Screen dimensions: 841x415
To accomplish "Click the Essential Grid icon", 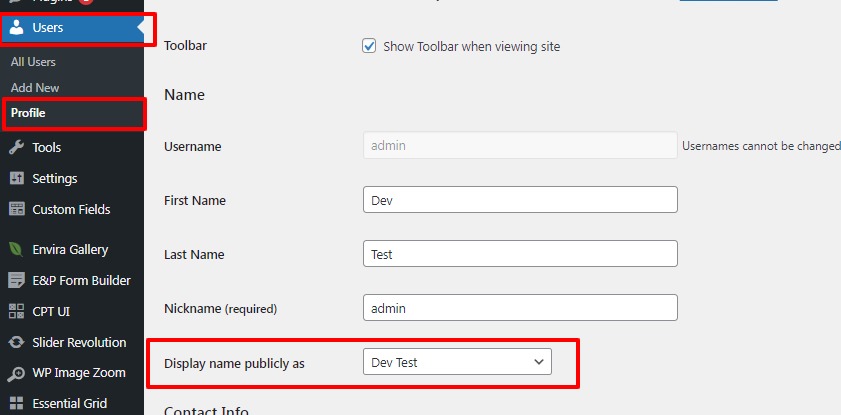I will (x=16, y=404).
